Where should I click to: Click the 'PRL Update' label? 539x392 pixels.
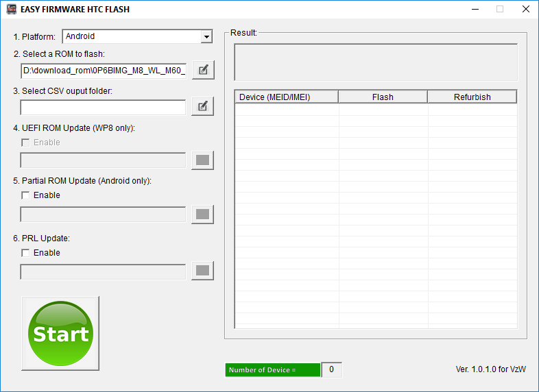click(x=42, y=238)
